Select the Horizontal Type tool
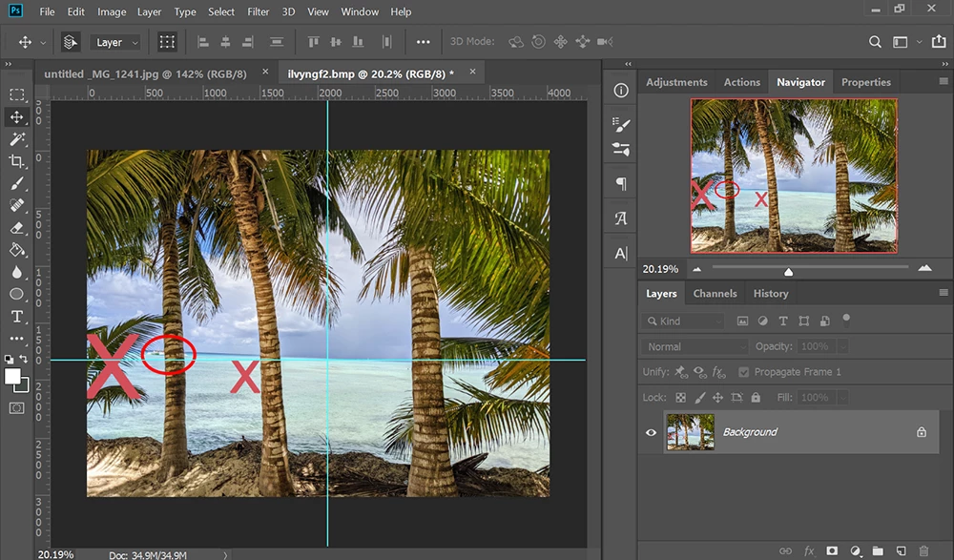 pyautogui.click(x=17, y=317)
